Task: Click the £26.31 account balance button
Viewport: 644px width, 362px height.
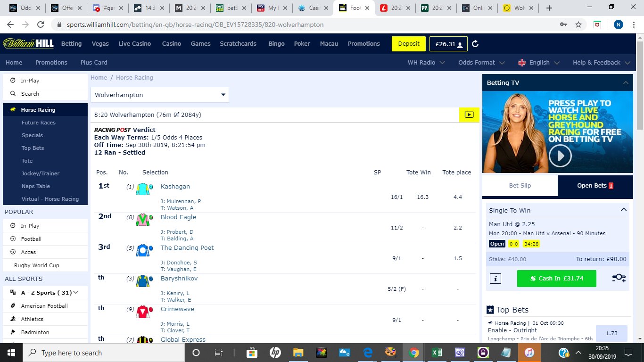Action: pos(448,44)
